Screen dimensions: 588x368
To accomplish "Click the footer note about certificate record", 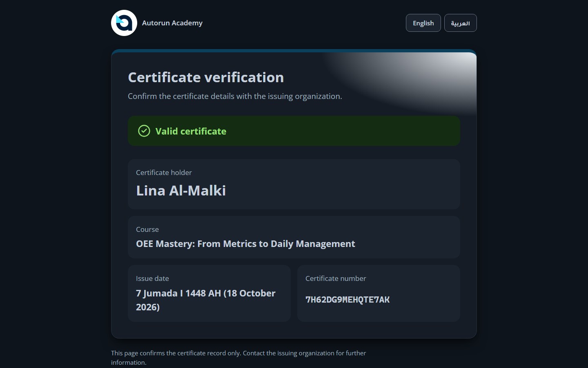I will coord(238,358).
